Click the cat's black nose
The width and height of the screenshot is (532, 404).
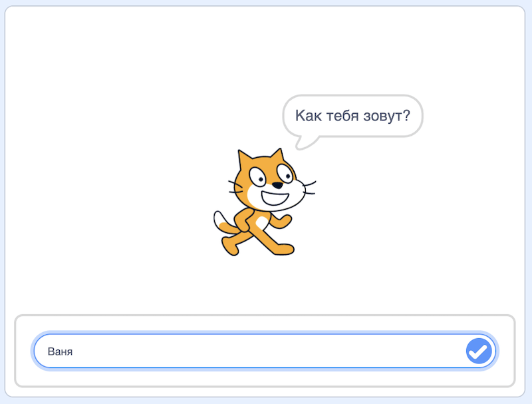click(278, 186)
